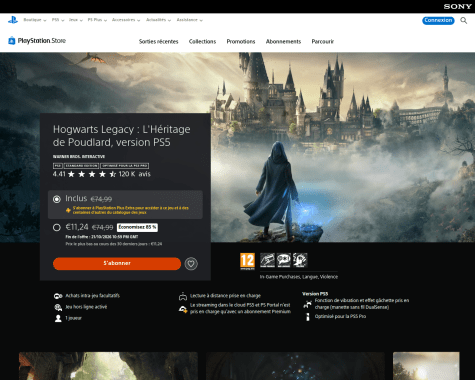Click the Économisez 85 % badge
Screen dimensions: 475x380
[137, 227]
